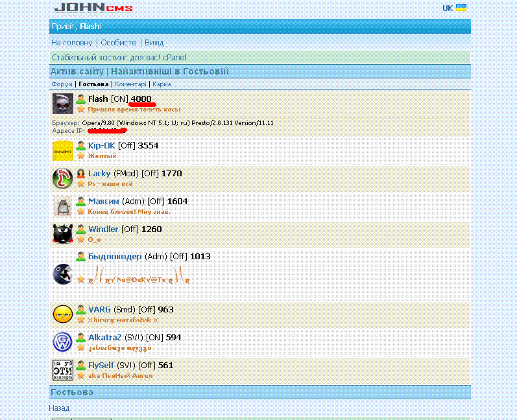Click AlkatraZ's Volkswagen logo avatar

[x=62, y=342]
